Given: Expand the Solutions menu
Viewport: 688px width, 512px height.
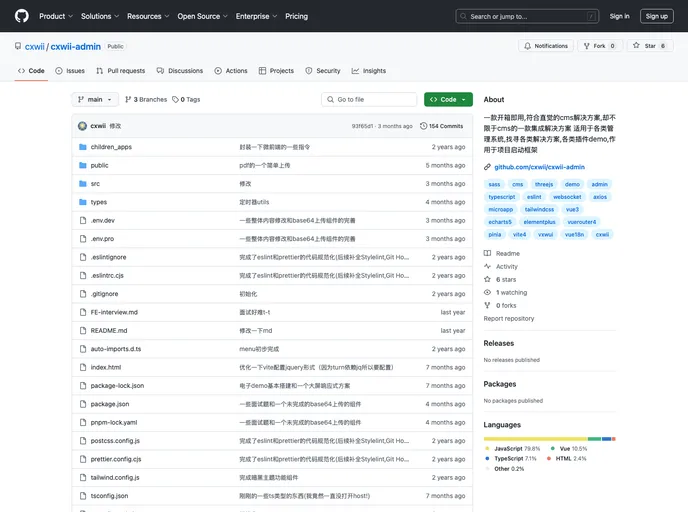Looking at the screenshot, I should point(100,16).
